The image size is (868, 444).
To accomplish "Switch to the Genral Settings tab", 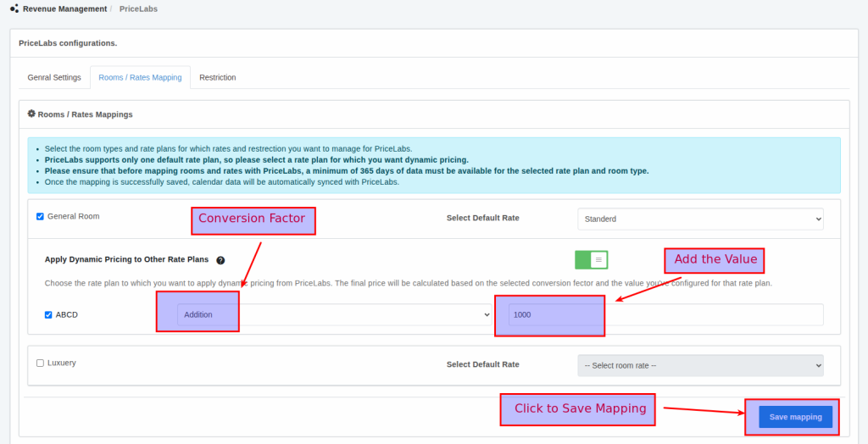I will 54,78.
